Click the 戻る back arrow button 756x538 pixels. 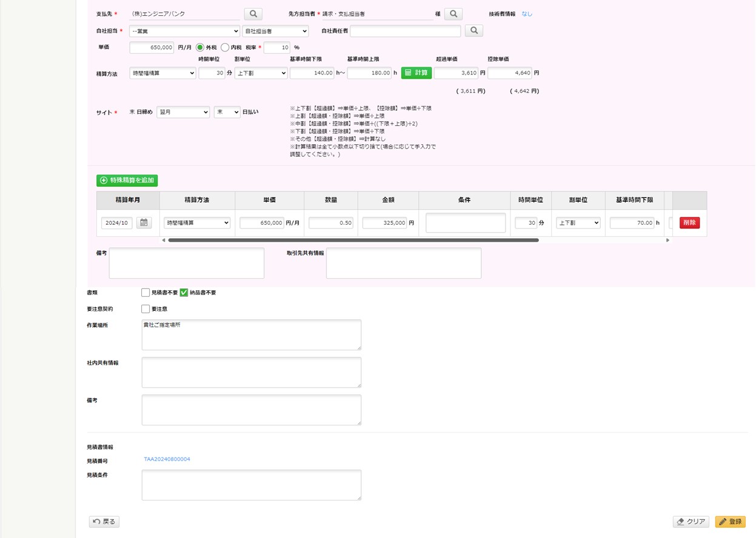104,522
